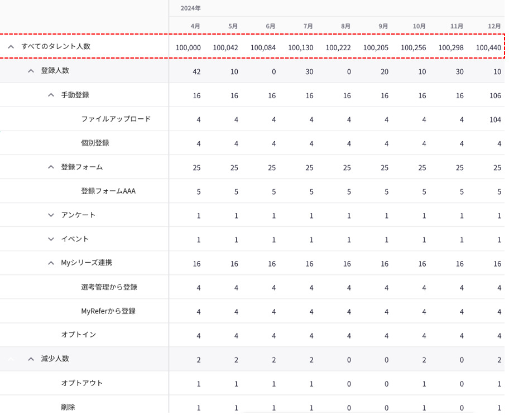Expand the イベント row

[51, 239]
